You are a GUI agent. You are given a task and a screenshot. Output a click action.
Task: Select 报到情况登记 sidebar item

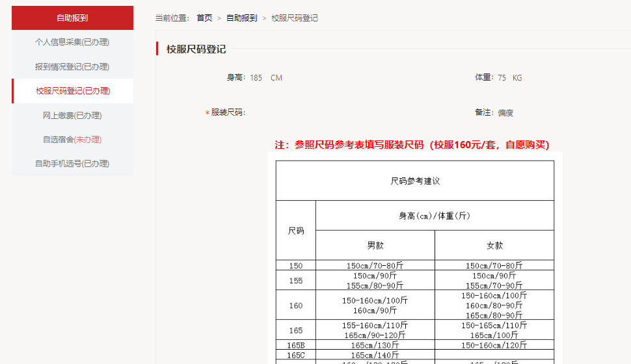(72, 67)
